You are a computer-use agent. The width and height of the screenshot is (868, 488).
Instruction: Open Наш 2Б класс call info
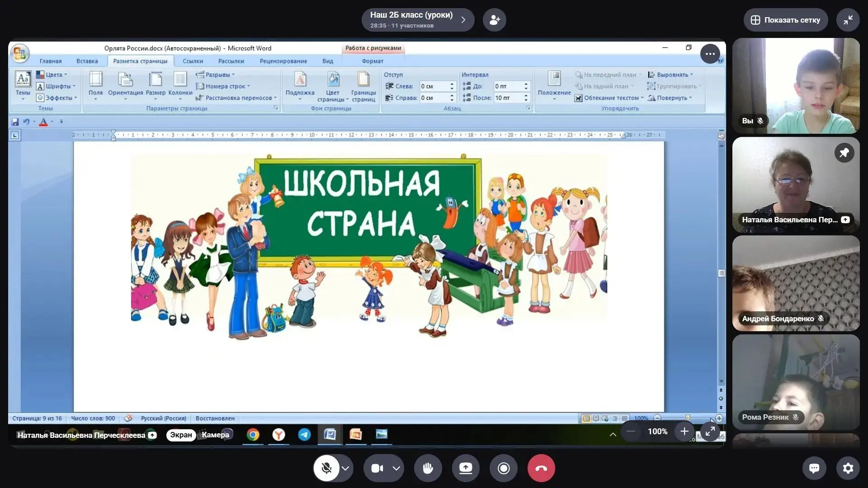tap(418, 20)
